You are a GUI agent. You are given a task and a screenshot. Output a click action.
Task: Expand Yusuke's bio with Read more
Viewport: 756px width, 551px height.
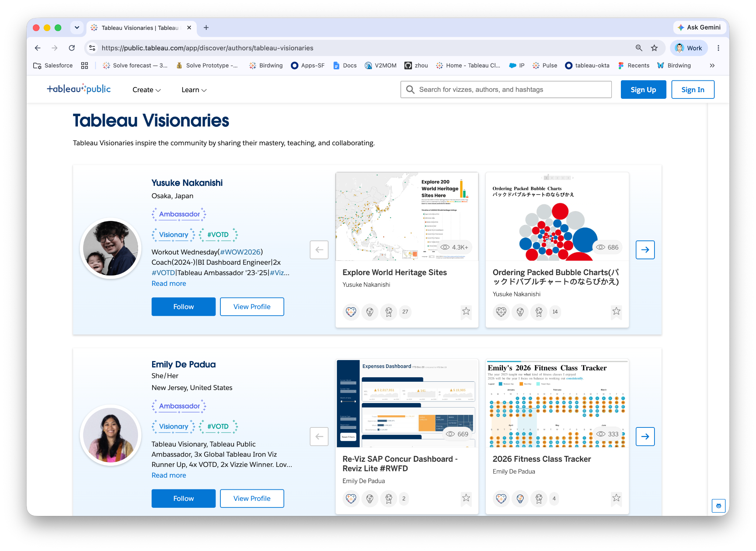click(169, 283)
